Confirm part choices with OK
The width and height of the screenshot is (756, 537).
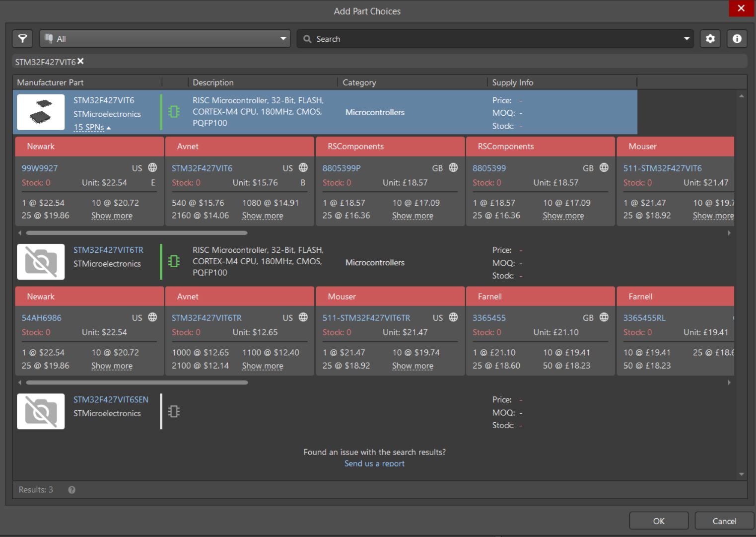pyautogui.click(x=659, y=521)
